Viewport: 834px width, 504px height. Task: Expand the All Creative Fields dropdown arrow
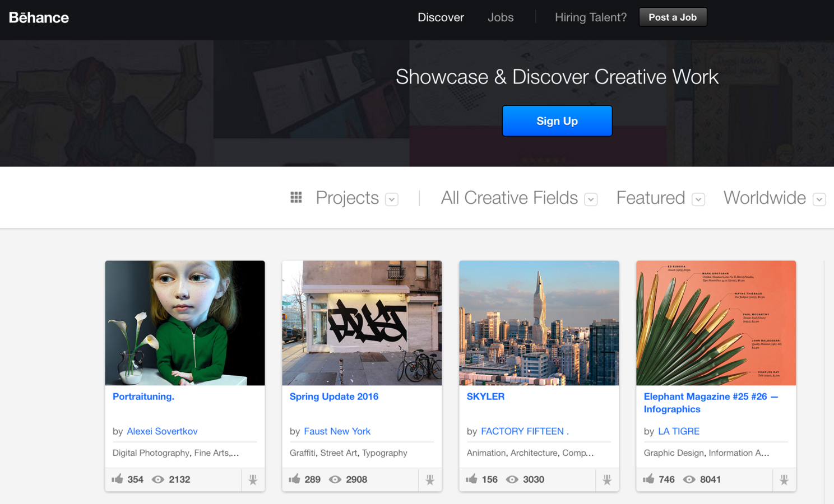(x=591, y=199)
